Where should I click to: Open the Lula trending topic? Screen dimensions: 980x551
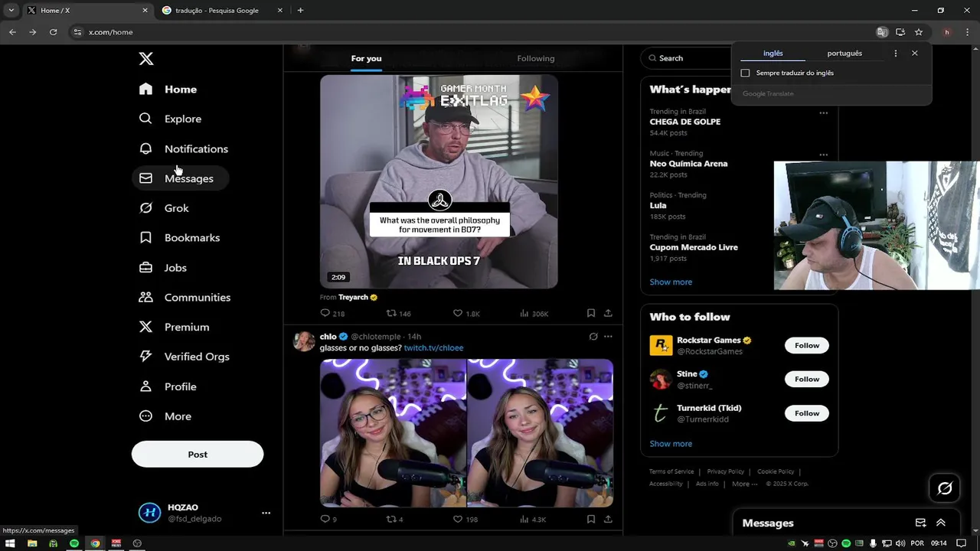click(658, 205)
